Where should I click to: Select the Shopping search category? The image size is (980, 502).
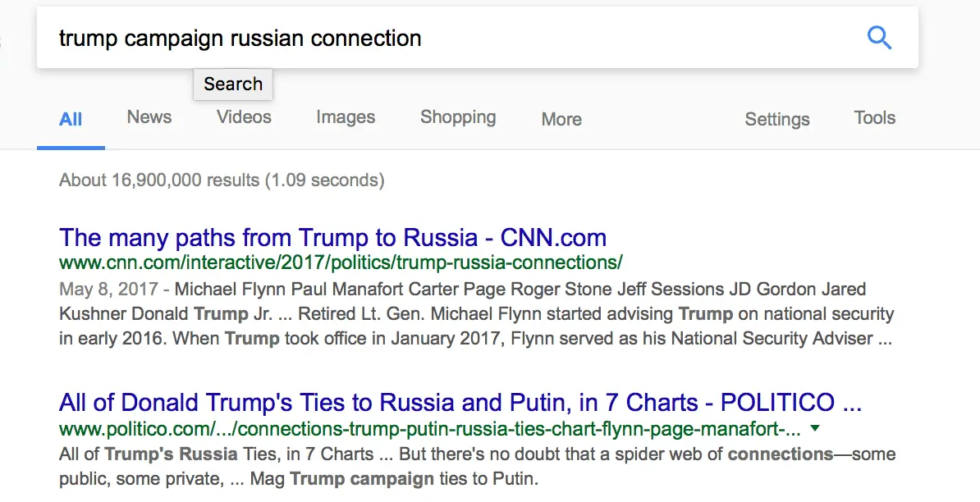[x=457, y=118]
